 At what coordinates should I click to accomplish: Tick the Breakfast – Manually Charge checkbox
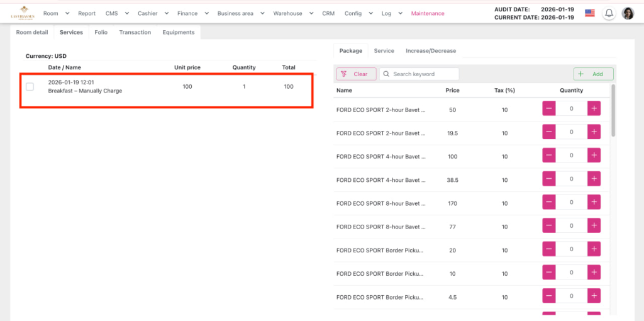(x=30, y=86)
